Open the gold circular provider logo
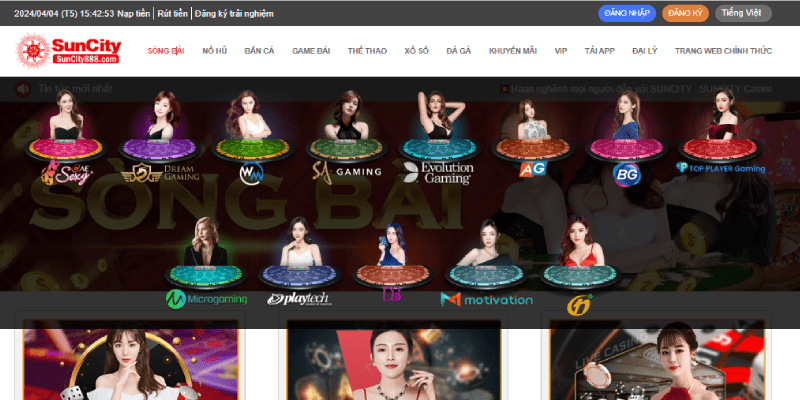The height and width of the screenshot is (400, 800). point(580,305)
